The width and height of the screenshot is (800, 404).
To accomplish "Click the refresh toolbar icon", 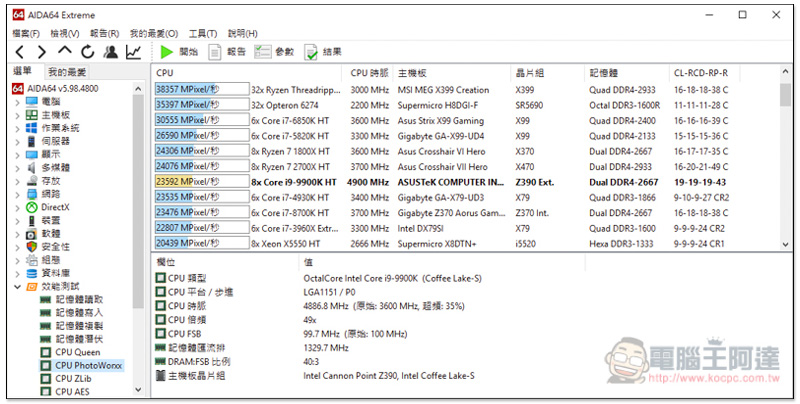I will (x=88, y=52).
